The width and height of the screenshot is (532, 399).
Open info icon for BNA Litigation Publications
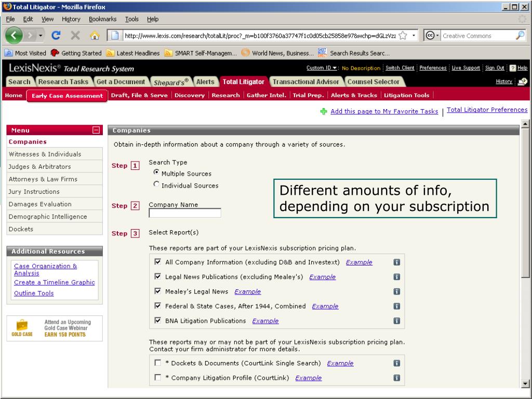pos(396,321)
